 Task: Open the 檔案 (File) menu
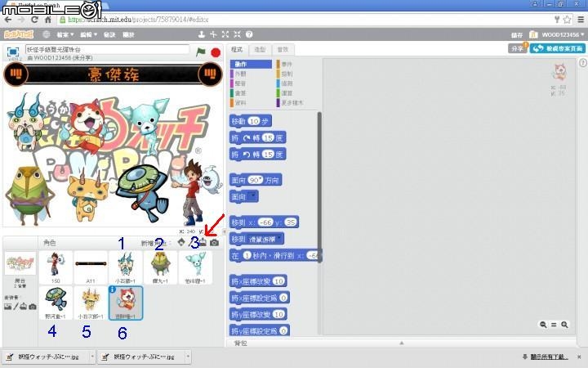click(x=65, y=34)
